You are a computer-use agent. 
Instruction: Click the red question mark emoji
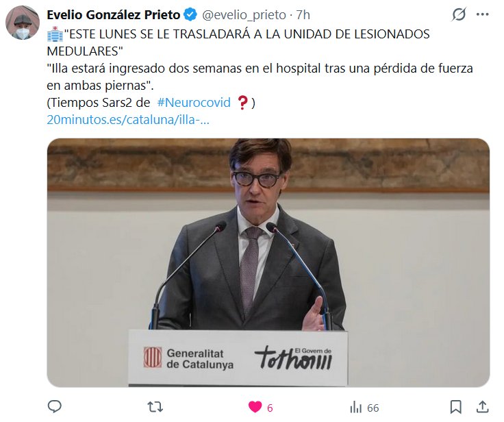point(242,103)
